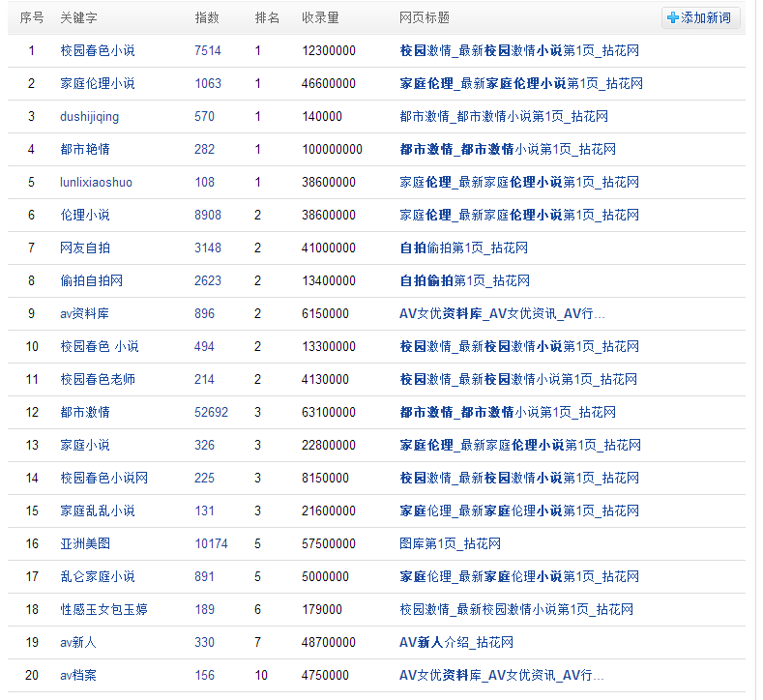Select the 网页标题 column header
Screen dimensions: 763x700
coord(425,18)
